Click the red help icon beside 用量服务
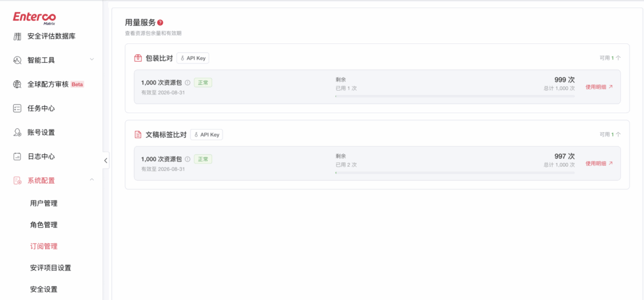 point(160,23)
